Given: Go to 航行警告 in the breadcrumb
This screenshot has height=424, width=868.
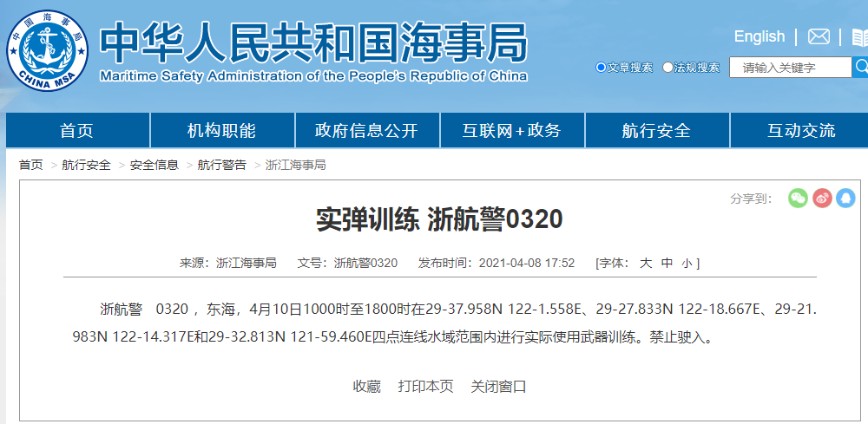Looking at the screenshot, I should [222, 165].
